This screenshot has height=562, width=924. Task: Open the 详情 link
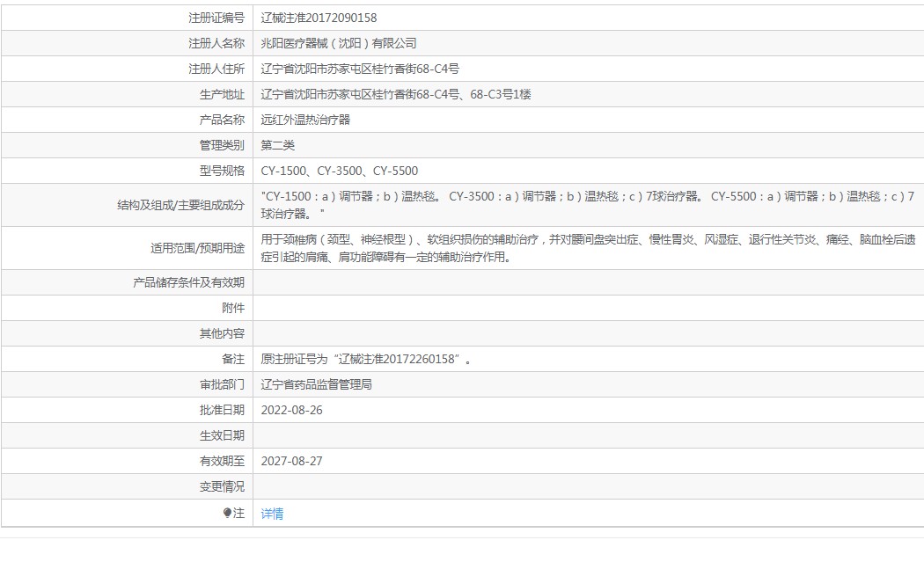(x=272, y=514)
